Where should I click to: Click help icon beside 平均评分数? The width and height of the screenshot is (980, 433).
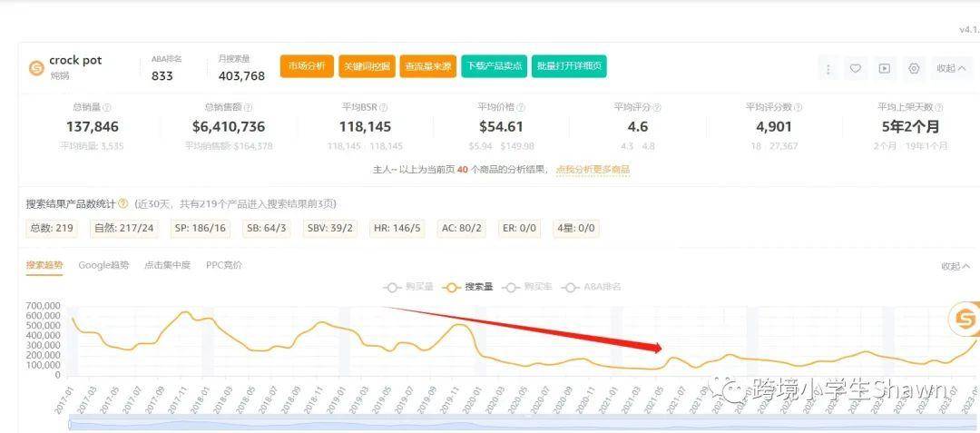click(798, 107)
